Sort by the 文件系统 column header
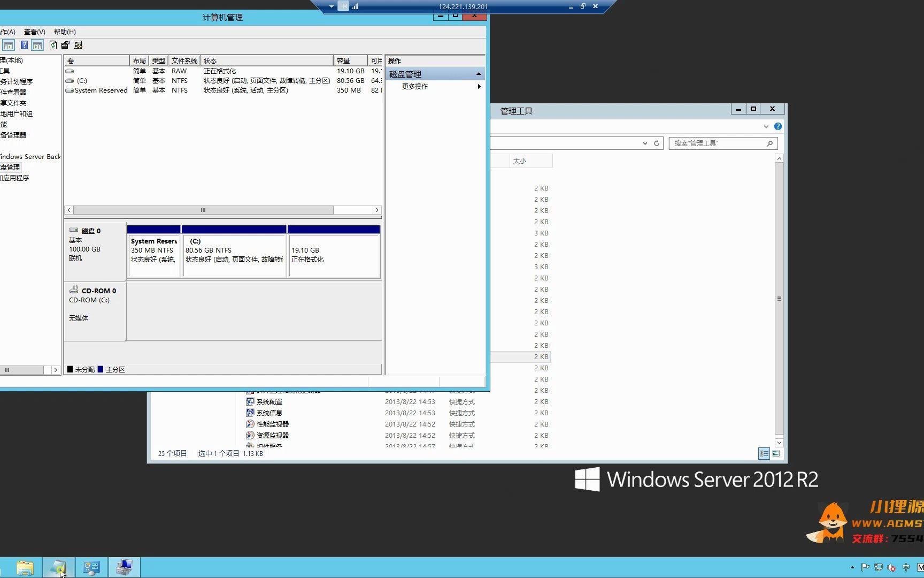Viewport: 924px width, 578px height. point(184,60)
